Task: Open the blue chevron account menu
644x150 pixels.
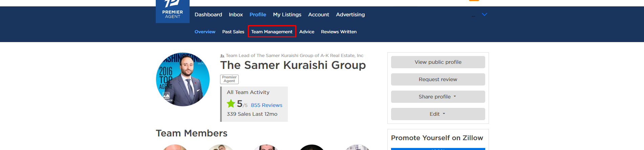Action: tap(484, 15)
